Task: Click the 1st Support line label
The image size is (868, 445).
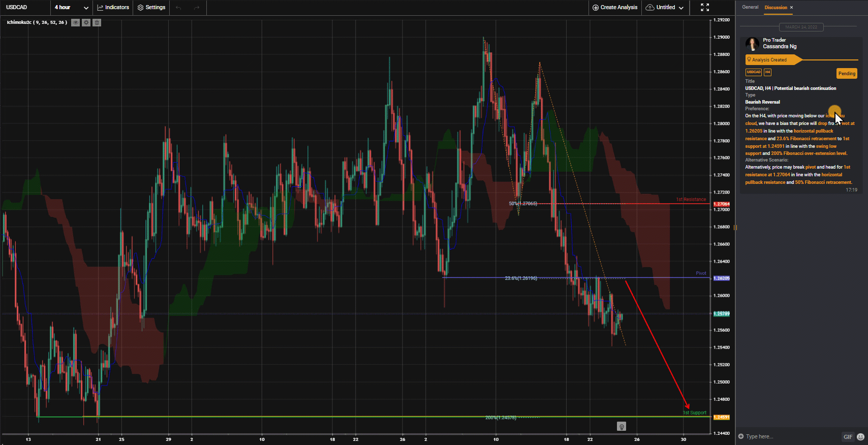Action: coord(695,412)
